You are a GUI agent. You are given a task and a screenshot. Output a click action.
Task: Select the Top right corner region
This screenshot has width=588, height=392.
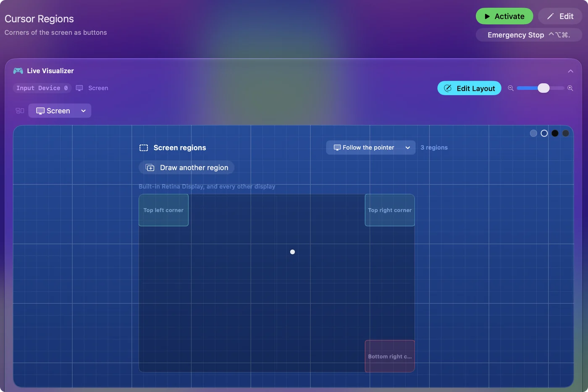coord(390,210)
